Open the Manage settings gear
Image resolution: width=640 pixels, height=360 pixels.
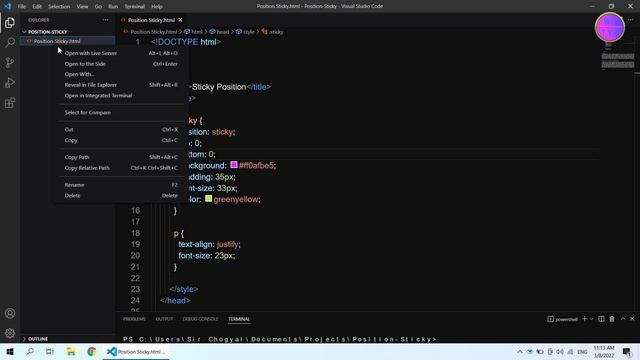10,333
